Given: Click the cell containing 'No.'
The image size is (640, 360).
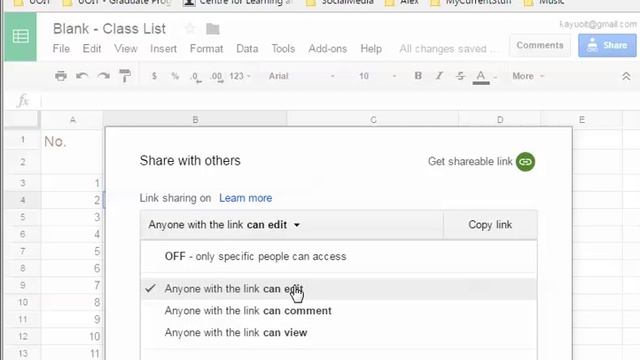Looking at the screenshot, I should point(72,141).
